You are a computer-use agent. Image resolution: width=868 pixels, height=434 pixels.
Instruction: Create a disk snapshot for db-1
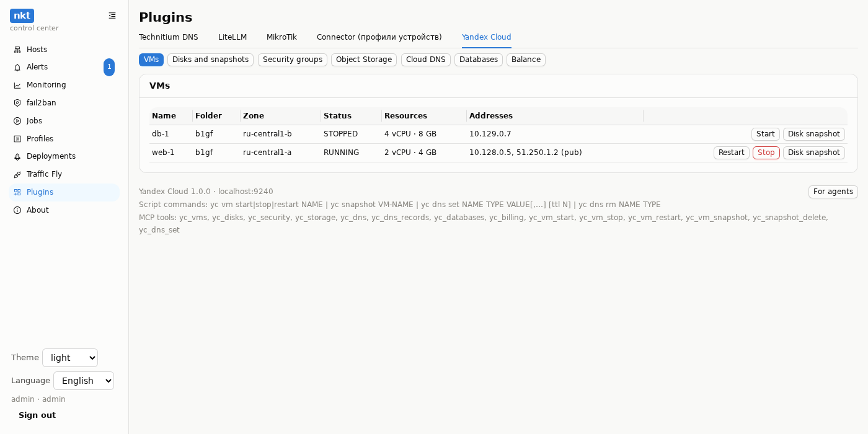(x=814, y=134)
